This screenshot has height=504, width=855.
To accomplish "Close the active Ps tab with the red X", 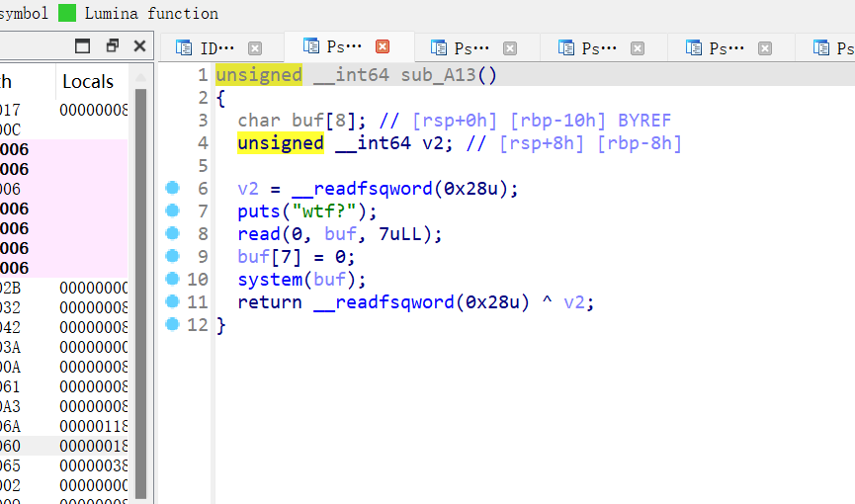I will tap(383, 46).
